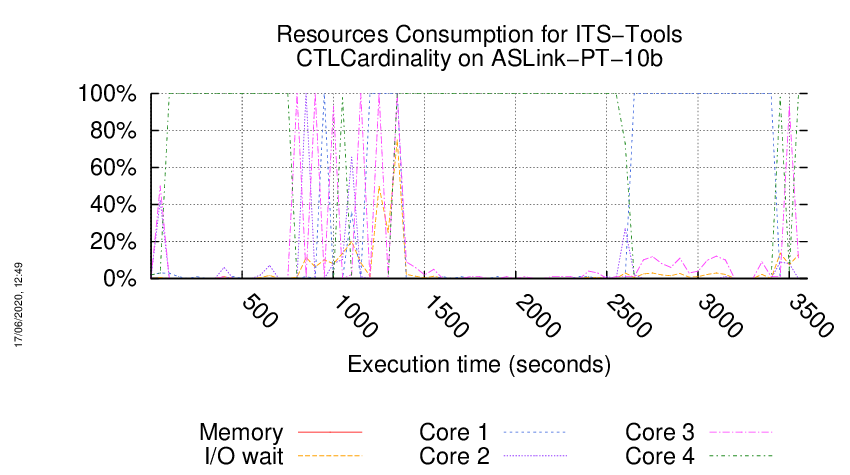The width and height of the screenshot is (850, 475).
Task: Click the 'Core 2' legend label
Action: click(454, 456)
